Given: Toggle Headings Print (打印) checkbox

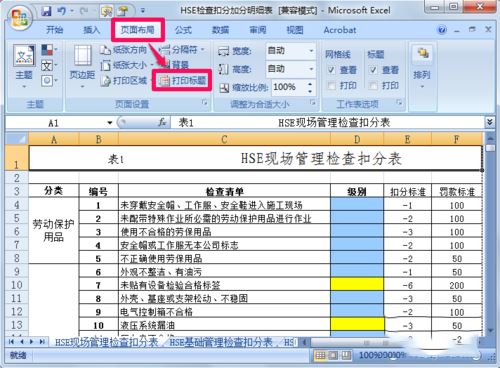Looking at the screenshot, I should pos(373,86).
